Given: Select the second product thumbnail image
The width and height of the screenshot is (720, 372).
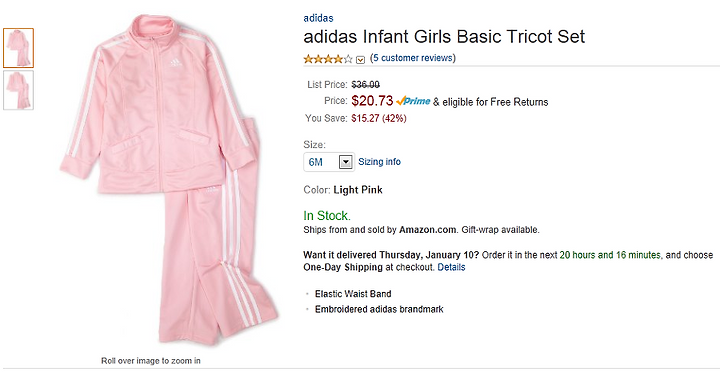Looking at the screenshot, I should point(18,90).
